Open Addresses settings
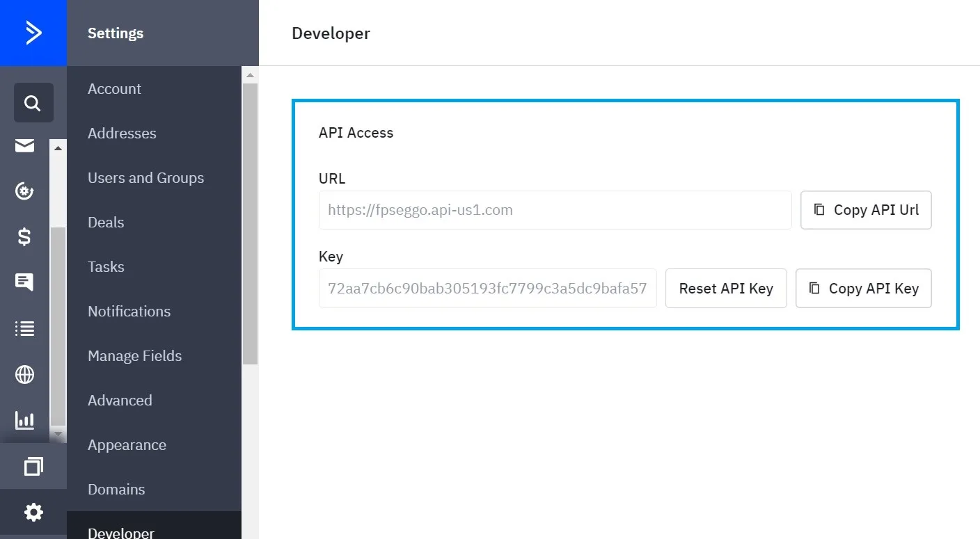 point(122,134)
